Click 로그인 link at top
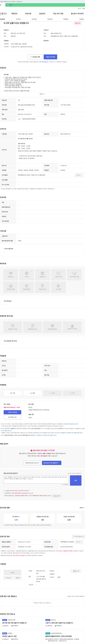The height and width of the screenshot is (644, 85). [x=79, y=8]
